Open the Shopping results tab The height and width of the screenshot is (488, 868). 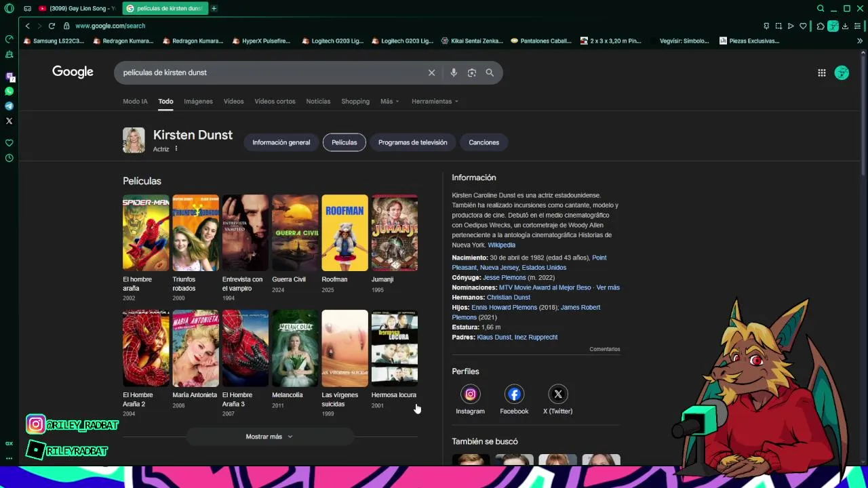[355, 102]
